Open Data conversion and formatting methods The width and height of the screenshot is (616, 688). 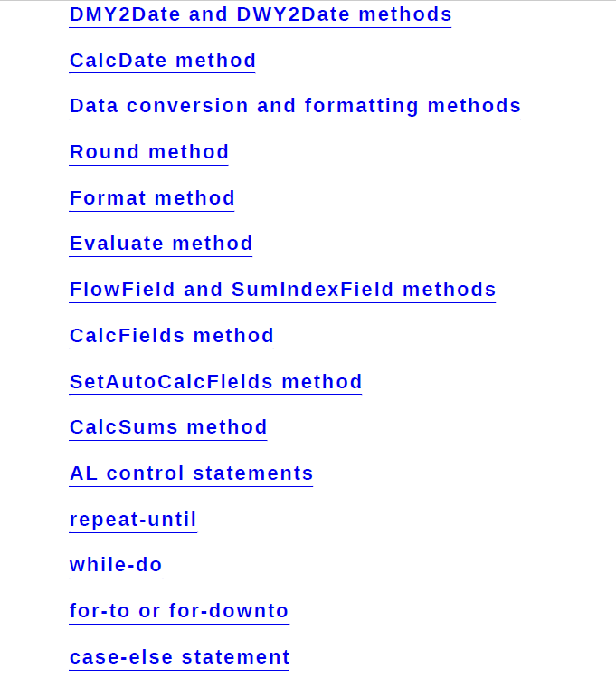295,106
